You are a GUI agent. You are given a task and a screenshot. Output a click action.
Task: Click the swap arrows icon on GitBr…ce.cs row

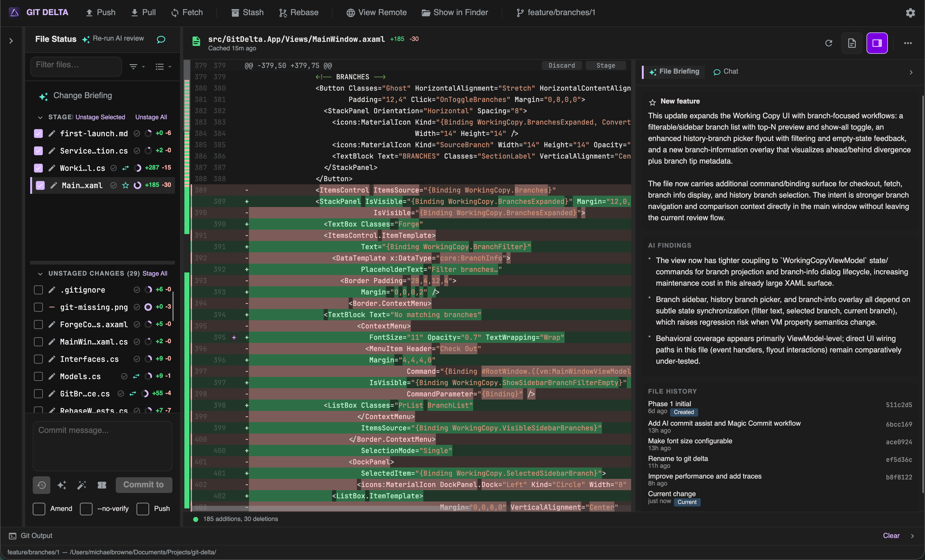tap(132, 394)
